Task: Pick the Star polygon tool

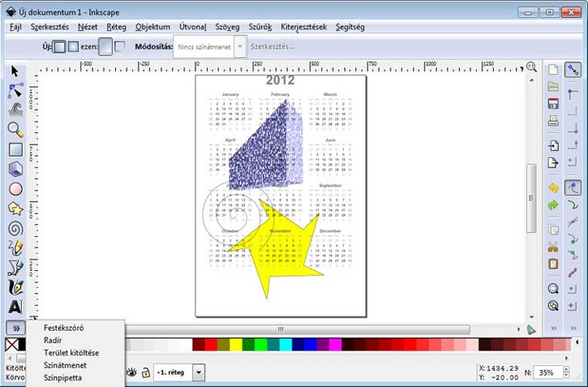Action: click(15, 209)
